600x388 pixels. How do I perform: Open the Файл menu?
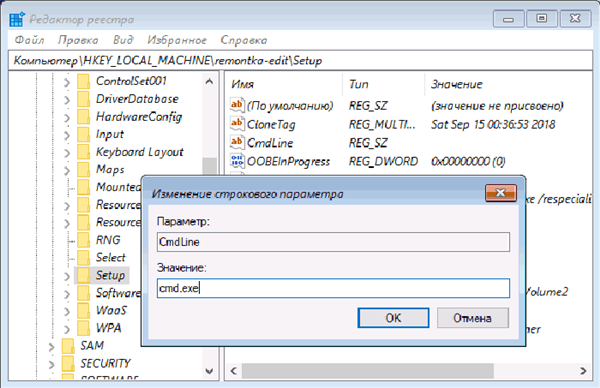(29, 40)
